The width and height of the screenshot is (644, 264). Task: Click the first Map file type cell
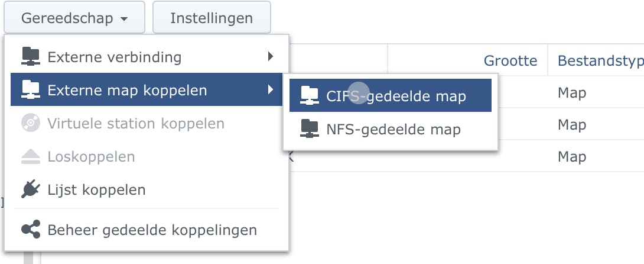(572, 93)
